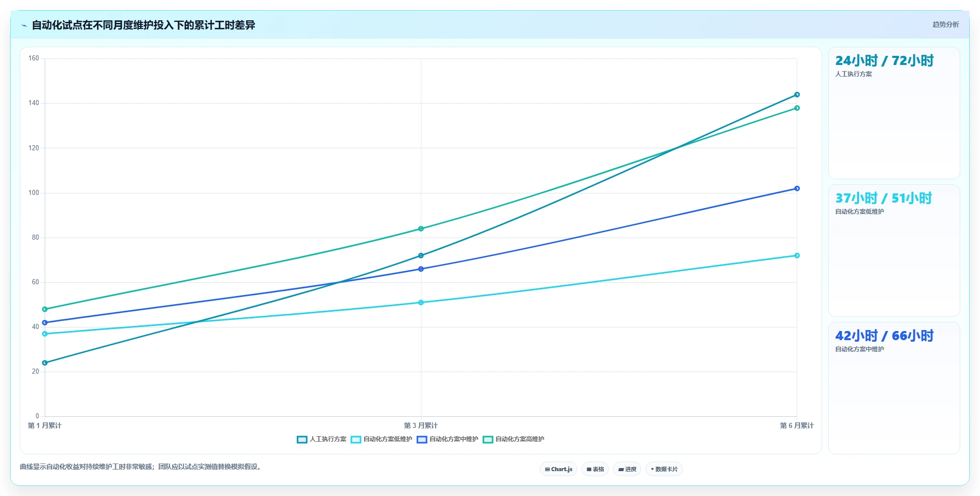The image size is (980, 496).
Task: Click the 表格 tag pill
Action: coord(595,469)
